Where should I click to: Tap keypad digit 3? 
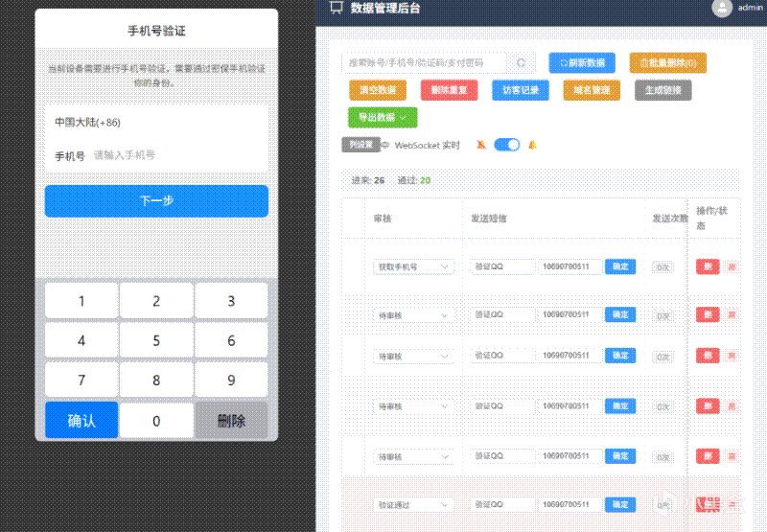coord(231,301)
